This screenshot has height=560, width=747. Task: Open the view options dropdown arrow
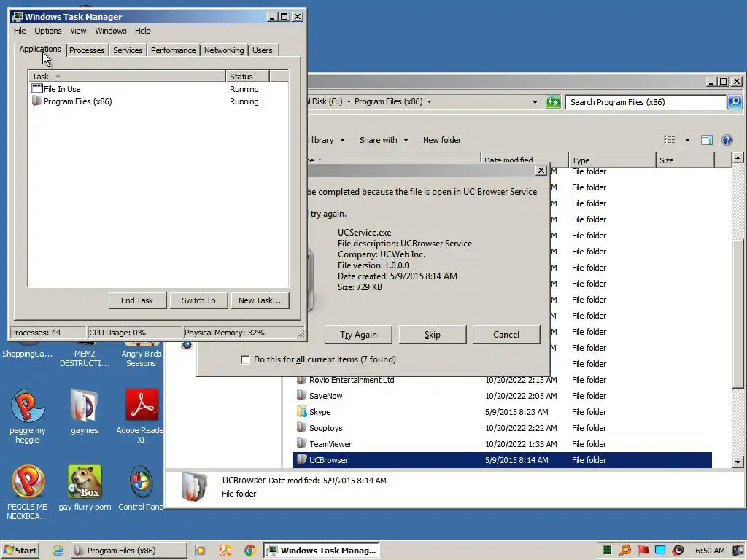[x=687, y=139]
